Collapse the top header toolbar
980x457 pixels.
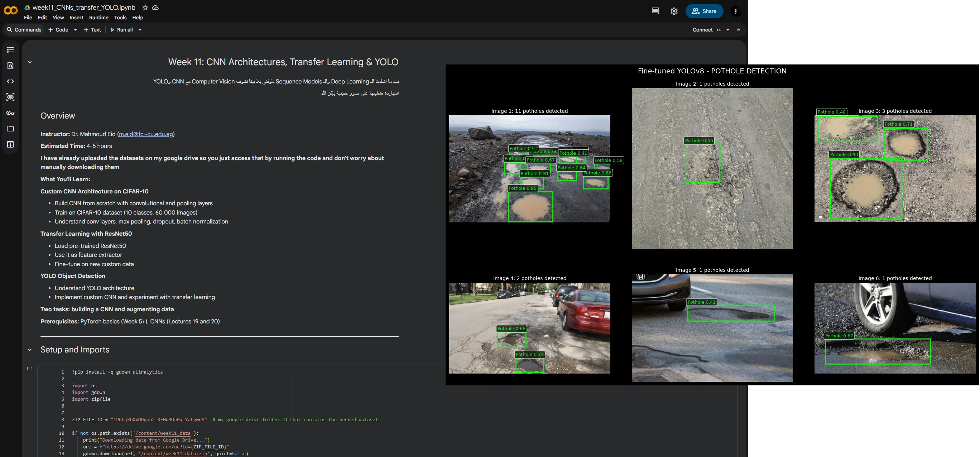[739, 30]
